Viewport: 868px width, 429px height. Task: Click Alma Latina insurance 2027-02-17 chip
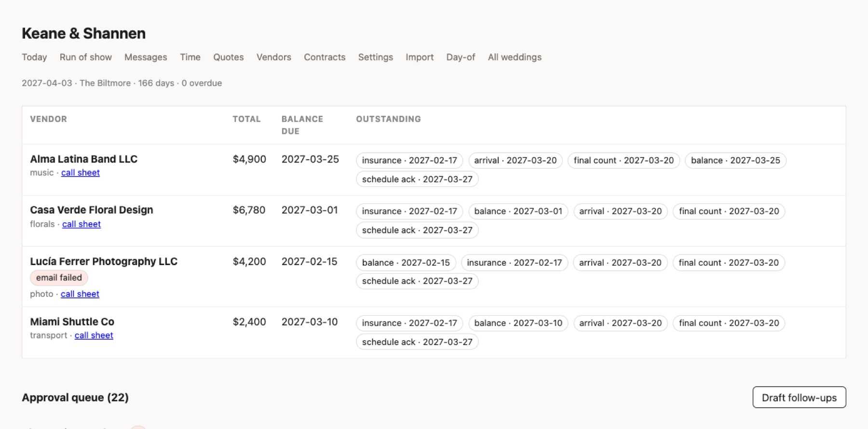coord(409,161)
